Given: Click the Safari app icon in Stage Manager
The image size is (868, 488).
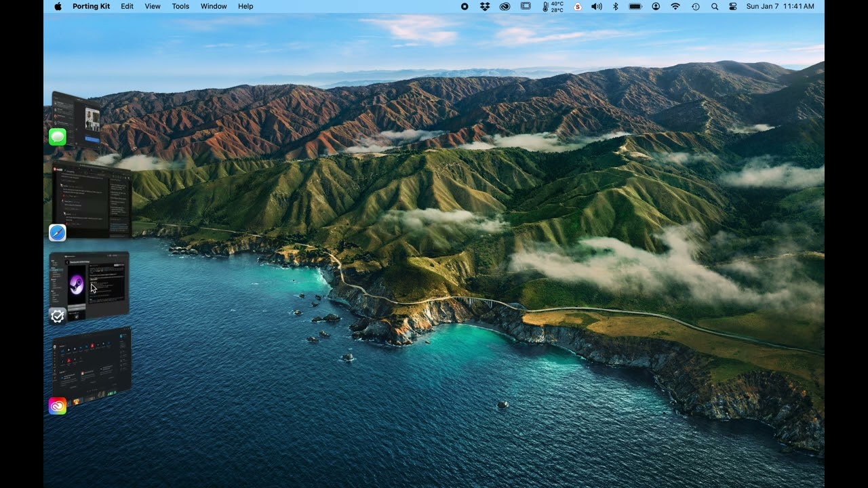Looking at the screenshot, I should (x=58, y=232).
